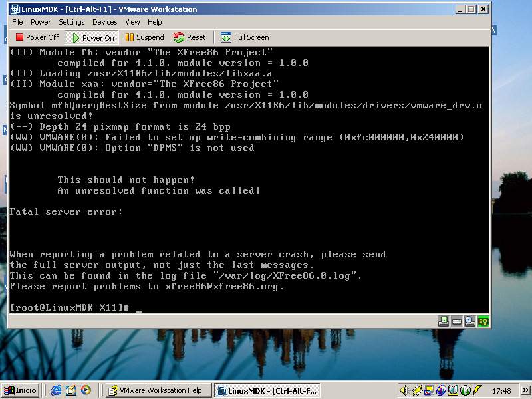Click the 'Module xaa: vendor=' line

(144, 84)
